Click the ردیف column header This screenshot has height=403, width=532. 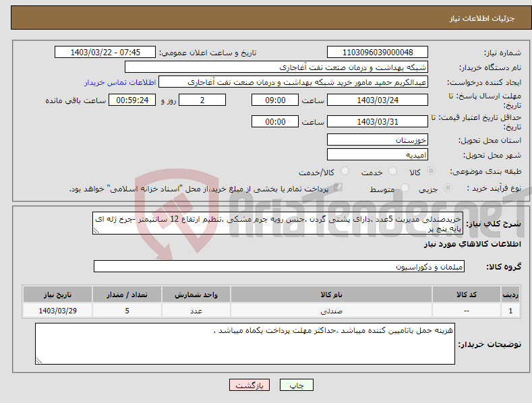(x=510, y=294)
